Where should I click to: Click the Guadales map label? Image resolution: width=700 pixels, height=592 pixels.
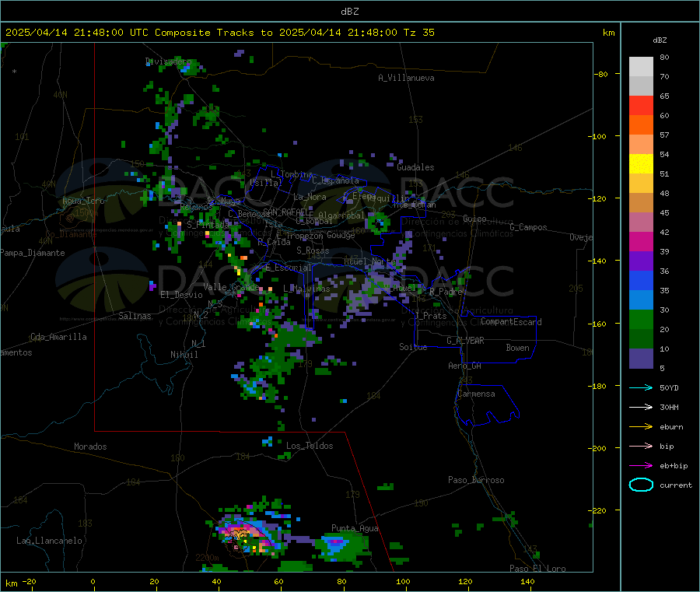click(415, 167)
